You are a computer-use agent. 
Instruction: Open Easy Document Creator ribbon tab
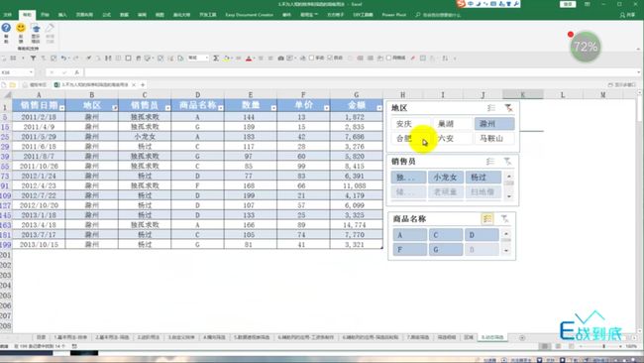point(250,15)
